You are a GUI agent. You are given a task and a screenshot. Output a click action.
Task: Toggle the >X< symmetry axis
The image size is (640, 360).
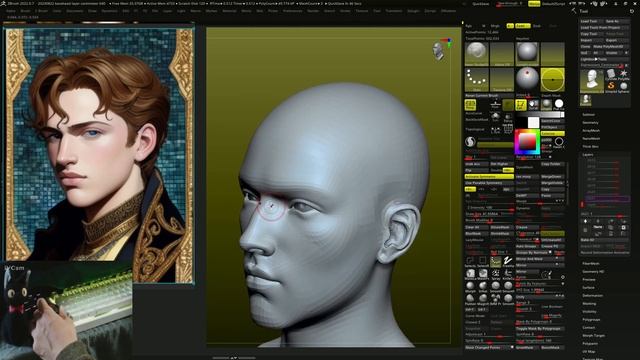point(470,189)
